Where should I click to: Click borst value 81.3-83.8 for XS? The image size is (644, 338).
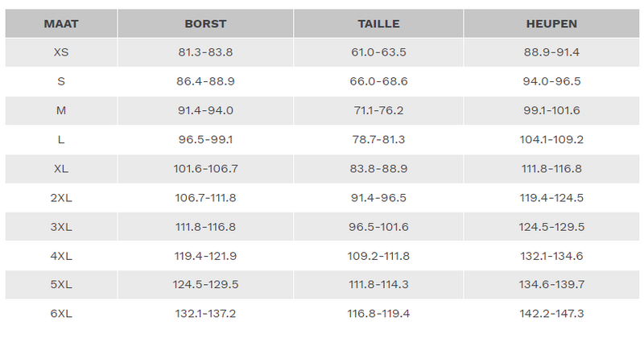click(x=205, y=52)
